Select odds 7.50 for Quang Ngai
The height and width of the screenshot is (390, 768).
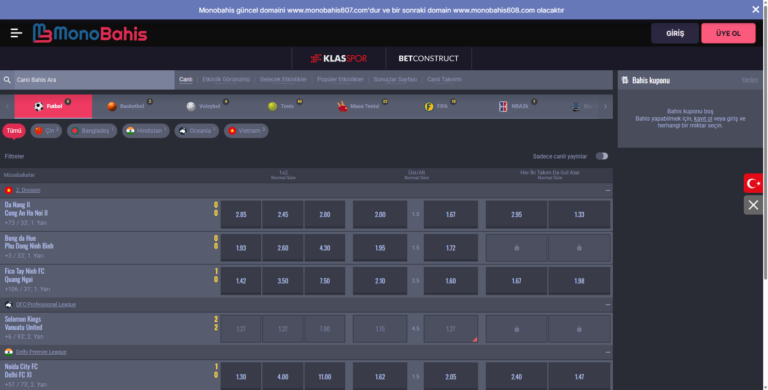[325, 281]
